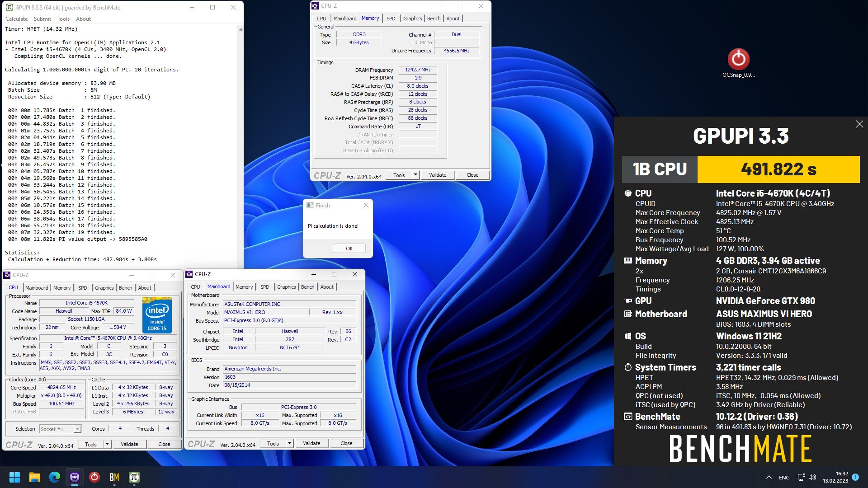Launch Microsoft Edge from taskbar
The image size is (868, 488).
coord(55,477)
